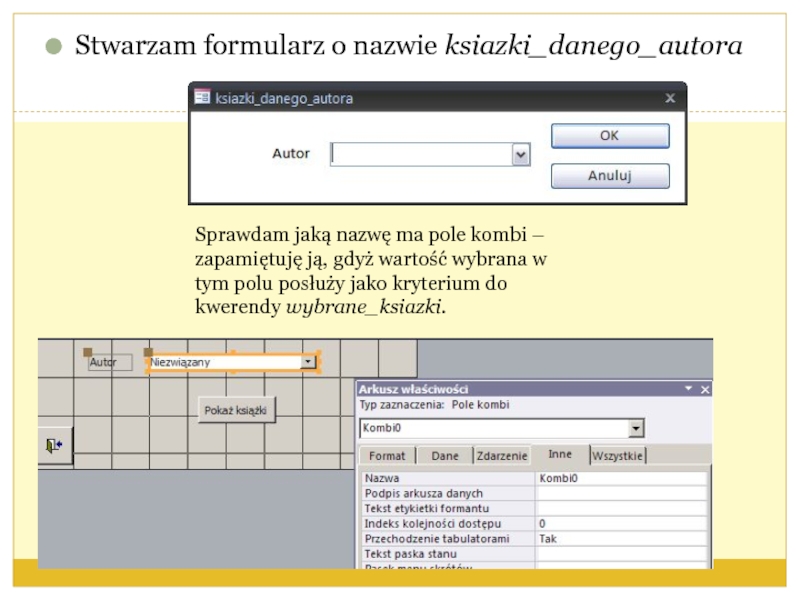Viewport: 800px width, 600px height.
Task: Expand the Autor combo box dropdown
Action: 520,155
